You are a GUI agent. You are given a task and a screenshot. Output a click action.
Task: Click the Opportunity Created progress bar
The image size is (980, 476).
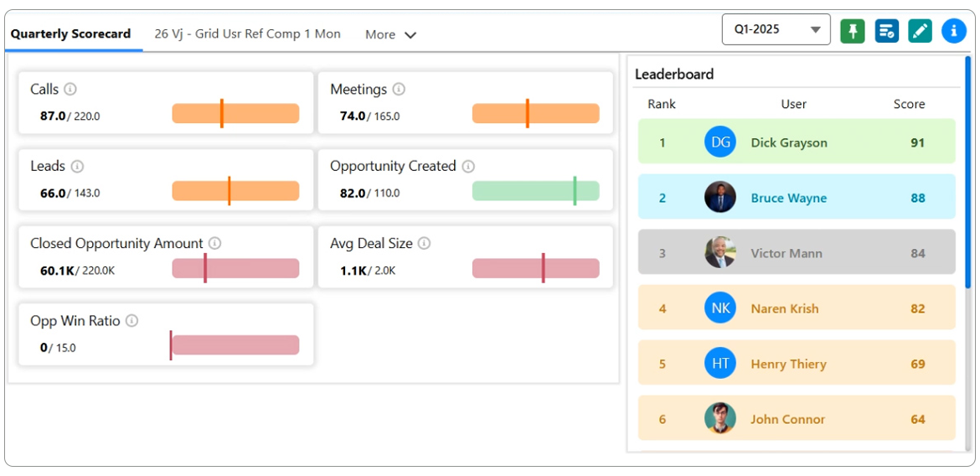(x=535, y=191)
